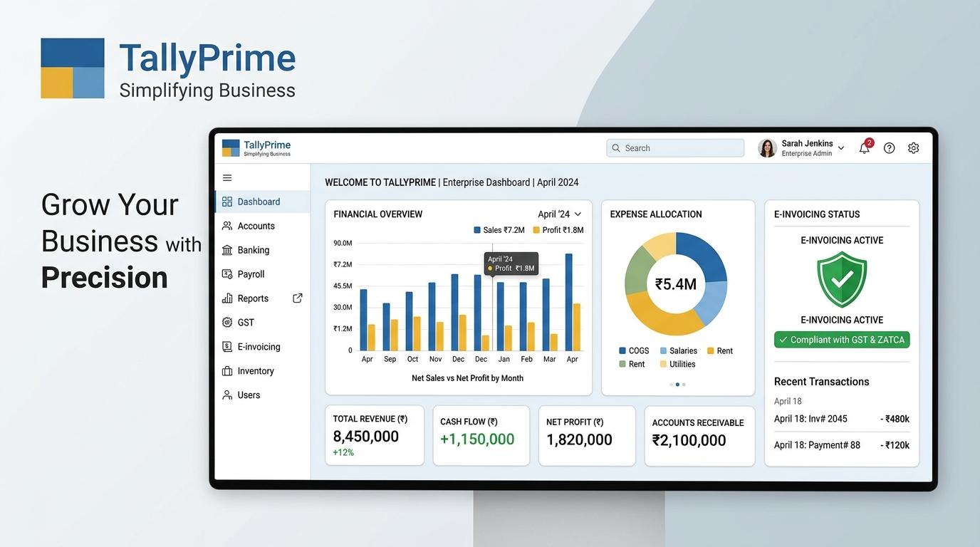Click the 8,450,000 Total Revenue value
This screenshot has width=980, height=547.
tap(366, 437)
